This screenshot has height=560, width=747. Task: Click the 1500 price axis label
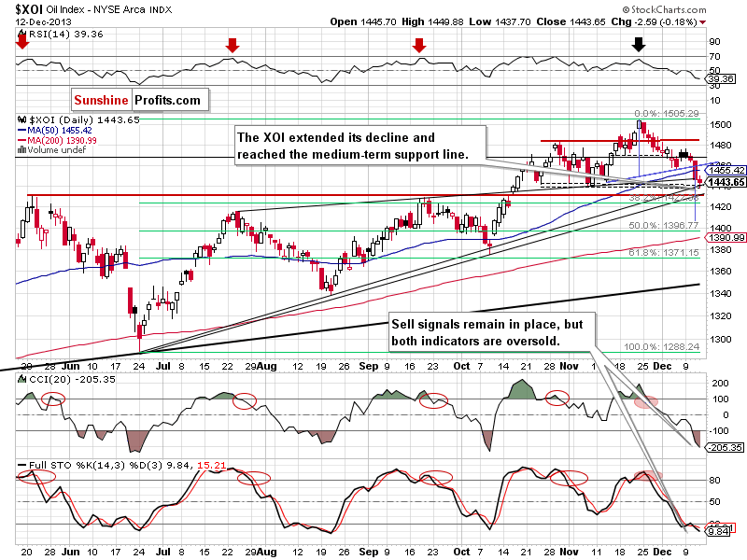(x=720, y=125)
